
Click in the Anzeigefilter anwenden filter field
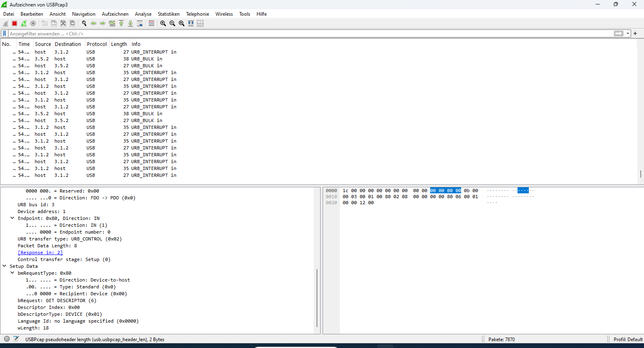[x=310, y=33]
